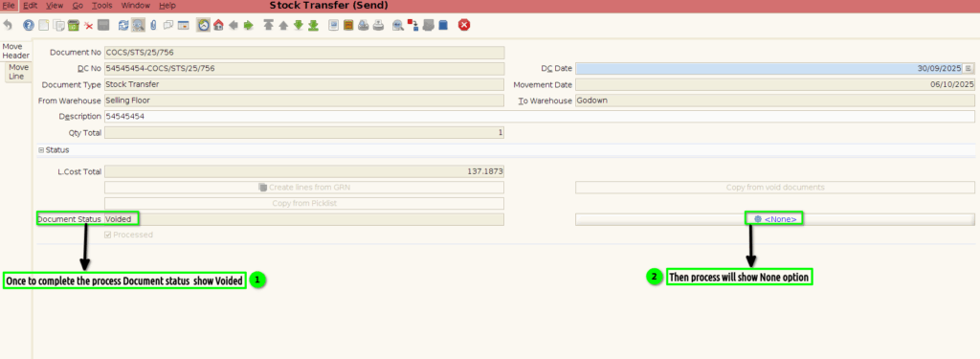980x359 pixels.
Task: Click the <None> document action button
Action: click(x=775, y=219)
